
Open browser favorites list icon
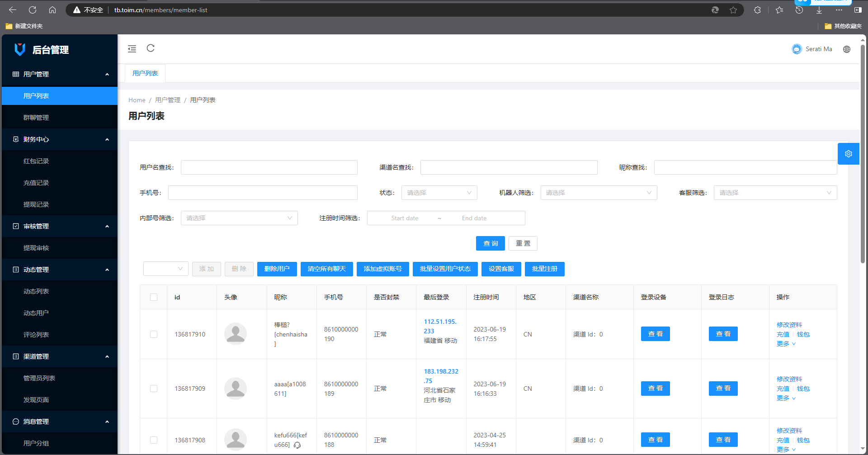(779, 10)
